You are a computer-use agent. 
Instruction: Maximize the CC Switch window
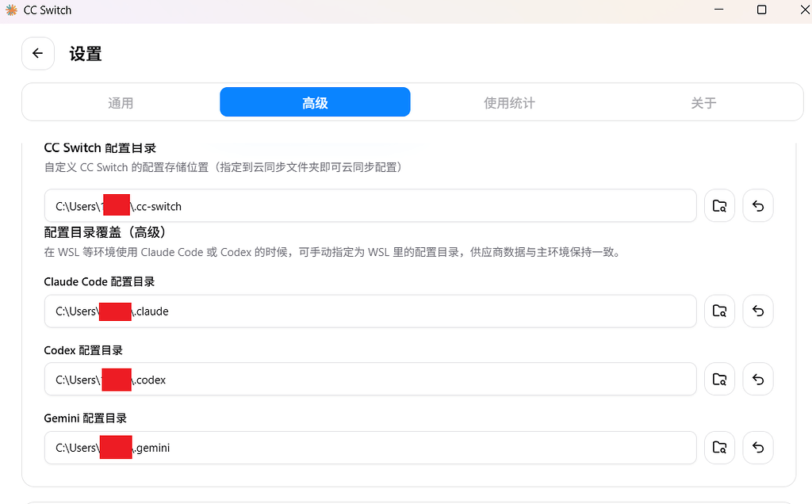(761, 10)
